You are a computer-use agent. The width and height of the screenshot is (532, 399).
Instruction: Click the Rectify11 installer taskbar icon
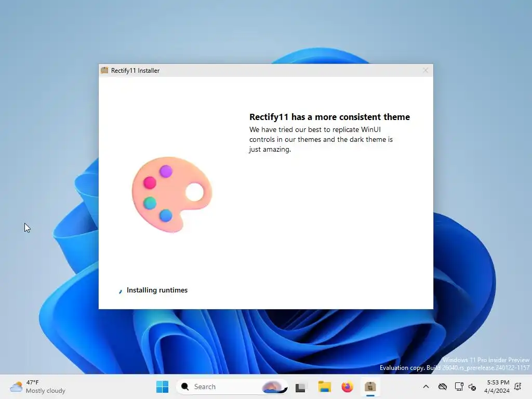click(x=370, y=387)
